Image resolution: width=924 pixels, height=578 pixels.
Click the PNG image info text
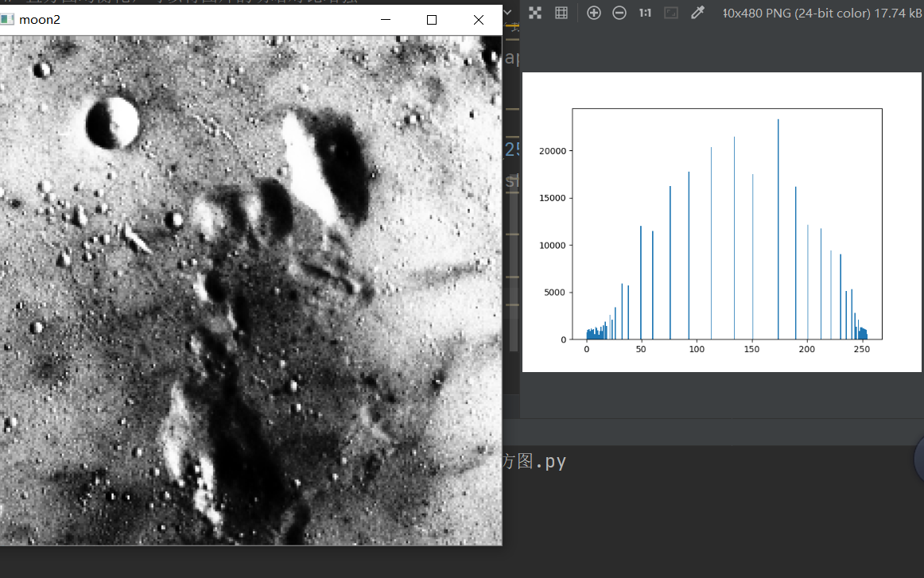pos(823,13)
